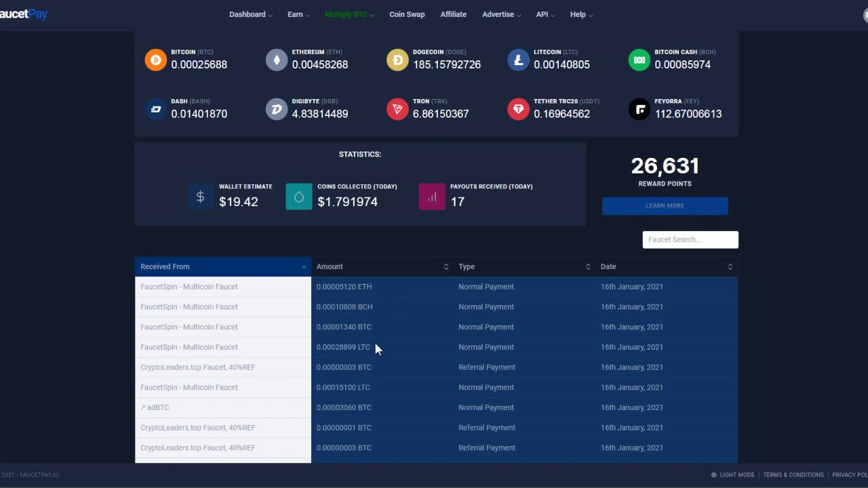
Task: Click into the Faucet Search field
Action: point(690,239)
